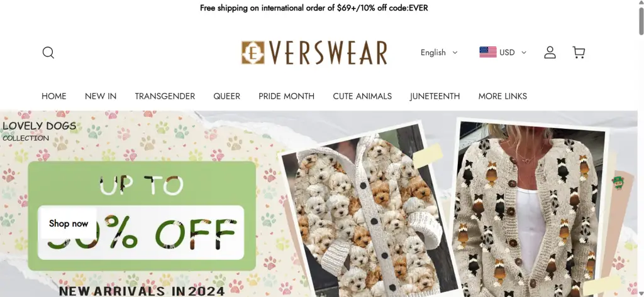Open the shopping cart icon
The height and width of the screenshot is (297, 644).
click(579, 53)
